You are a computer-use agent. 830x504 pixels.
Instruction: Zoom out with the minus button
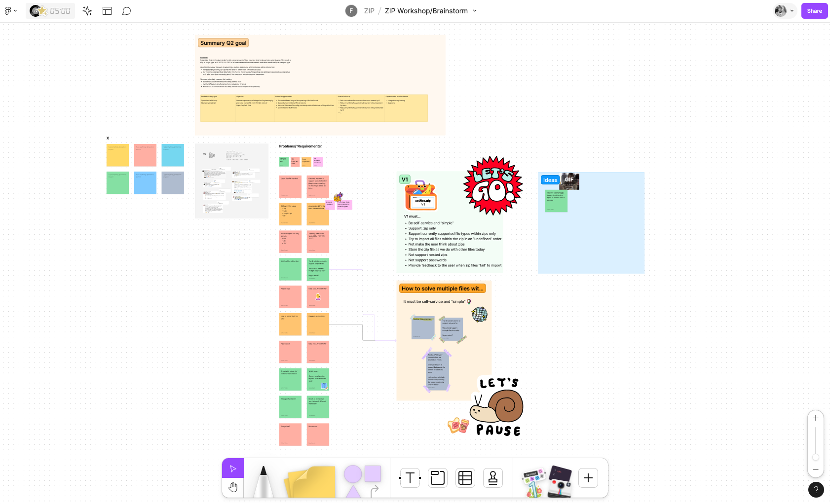pos(816,469)
